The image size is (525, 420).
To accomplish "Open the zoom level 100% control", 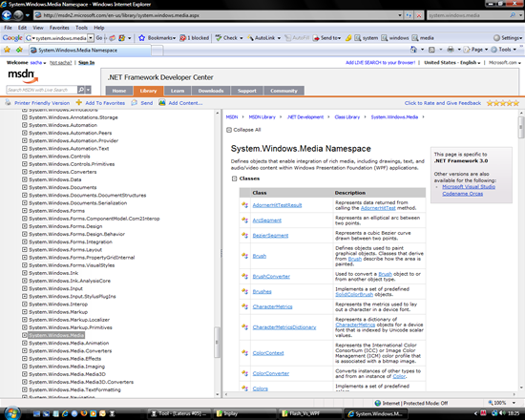I will tap(501, 403).
